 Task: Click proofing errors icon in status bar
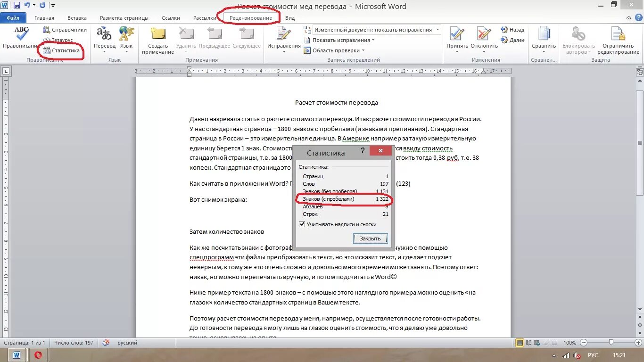(106, 343)
